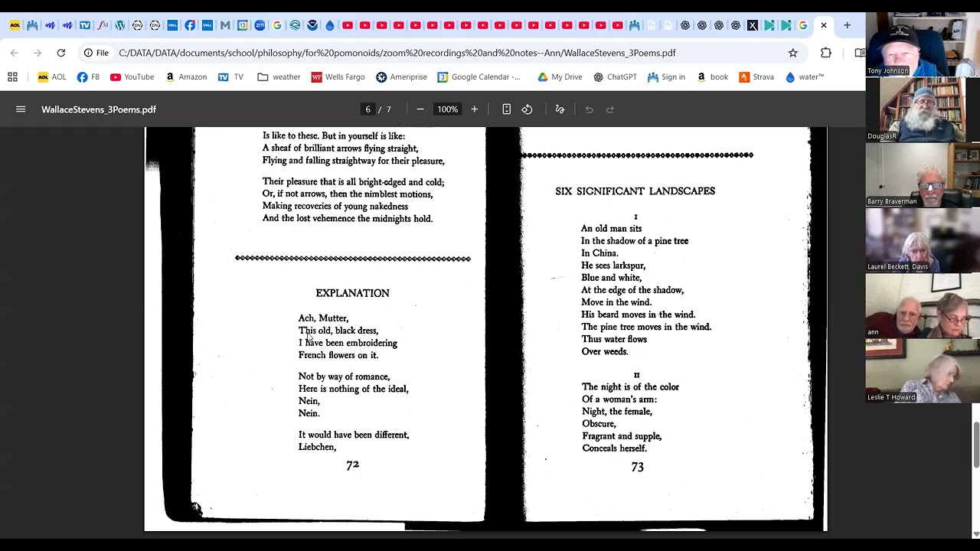Image resolution: width=980 pixels, height=551 pixels.
Task: Open the water bookmark
Action: [x=804, y=77]
